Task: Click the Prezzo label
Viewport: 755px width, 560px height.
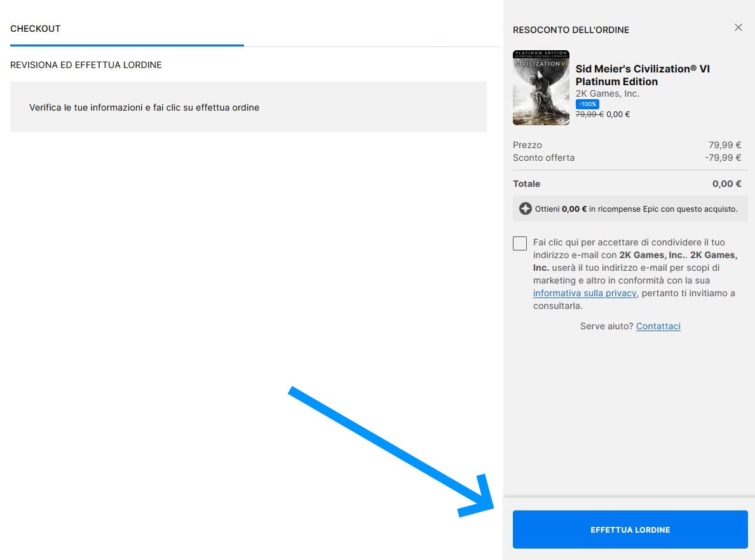Action: click(x=527, y=145)
